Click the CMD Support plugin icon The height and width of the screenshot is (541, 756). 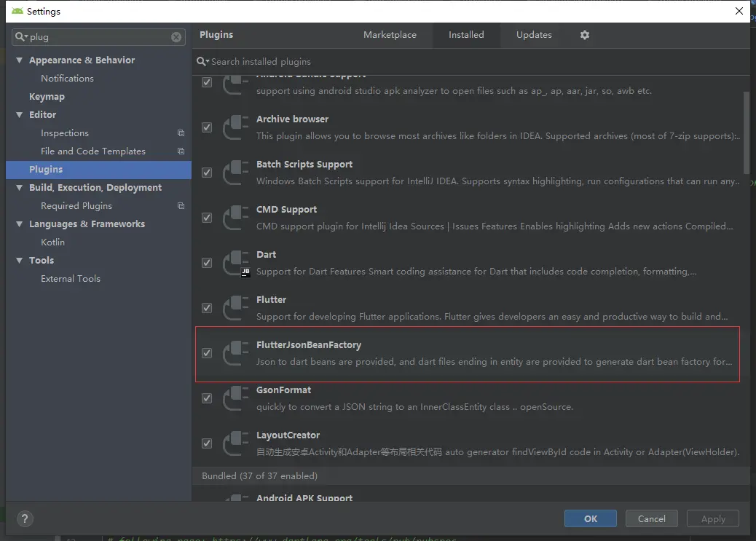pyautogui.click(x=236, y=218)
